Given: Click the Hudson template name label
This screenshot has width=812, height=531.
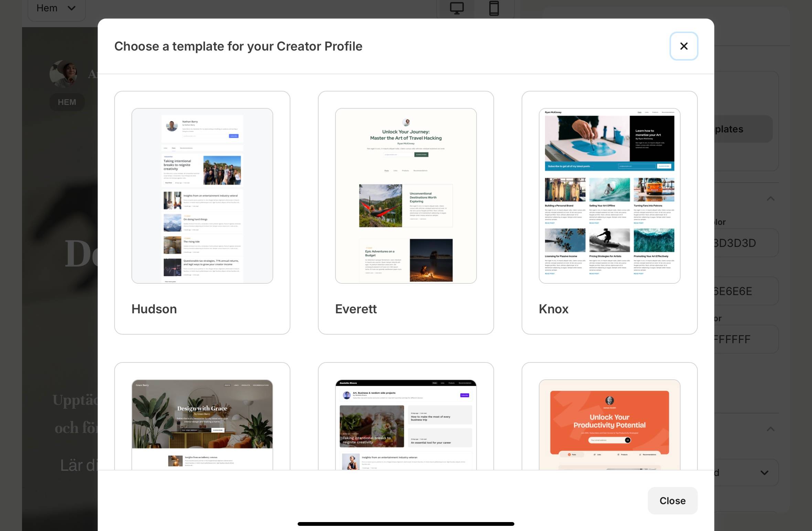Looking at the screenshot, I should pos(154,309).
